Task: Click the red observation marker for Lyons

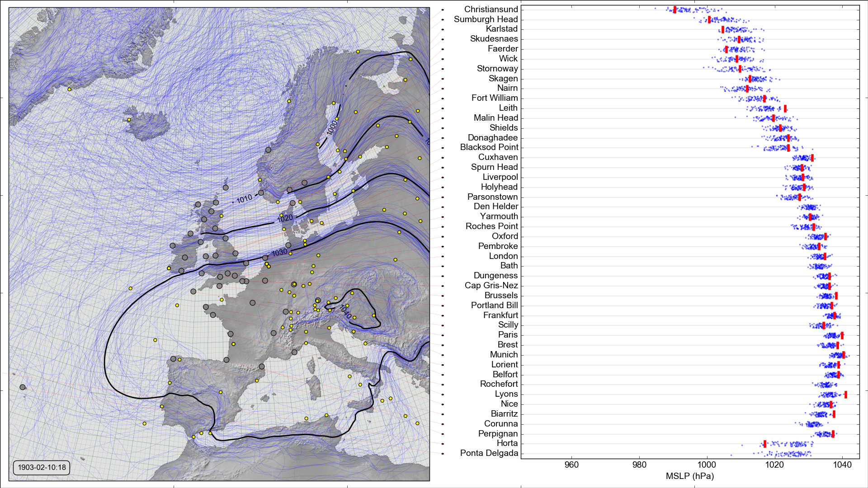Action: (845, 395)
